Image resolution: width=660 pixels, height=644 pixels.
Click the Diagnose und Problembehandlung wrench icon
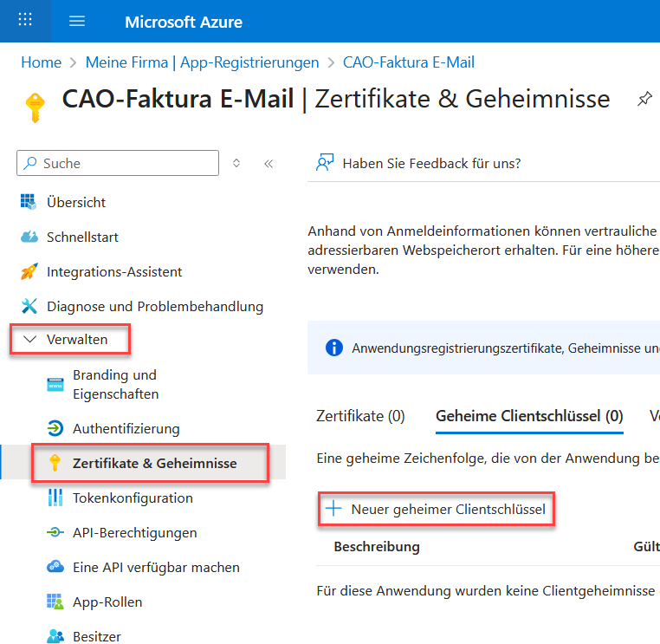tap(29, 306)
